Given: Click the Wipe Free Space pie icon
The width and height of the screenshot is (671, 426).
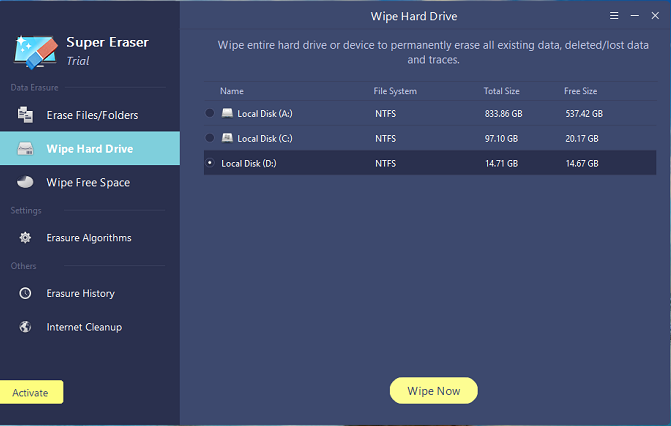Looking at the screenshot, I should (25, 182).
